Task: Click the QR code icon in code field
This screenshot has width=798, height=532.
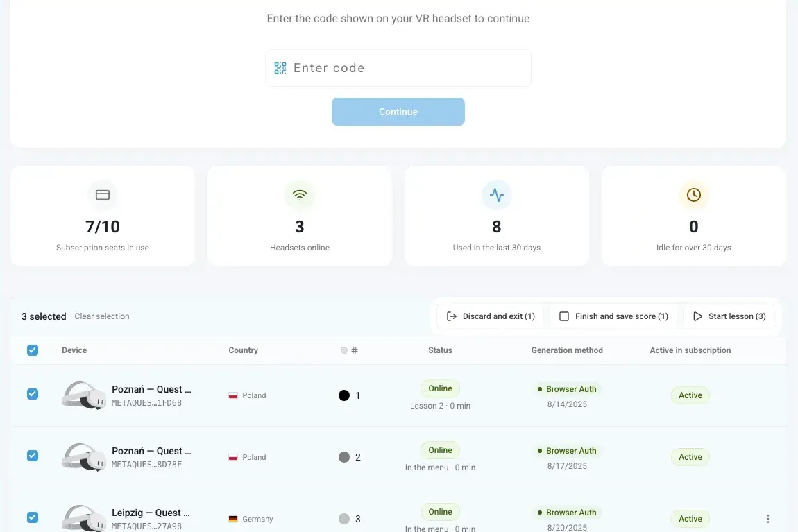Action: pyautogui.click(x=280, y=68)
